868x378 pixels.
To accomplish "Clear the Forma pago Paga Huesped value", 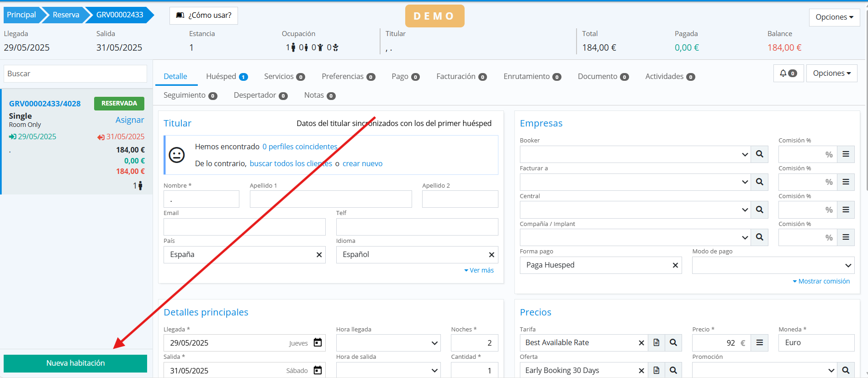I will (675, 265).
